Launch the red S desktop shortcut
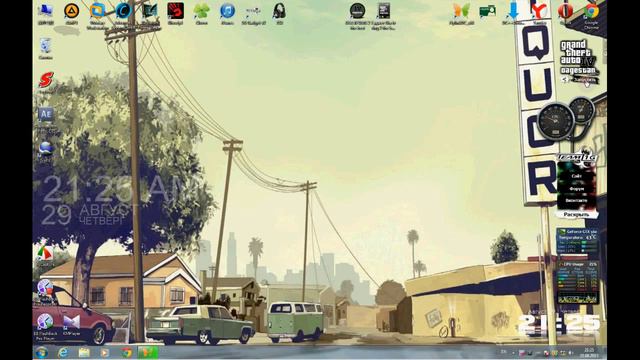 [x=46, y=82]
